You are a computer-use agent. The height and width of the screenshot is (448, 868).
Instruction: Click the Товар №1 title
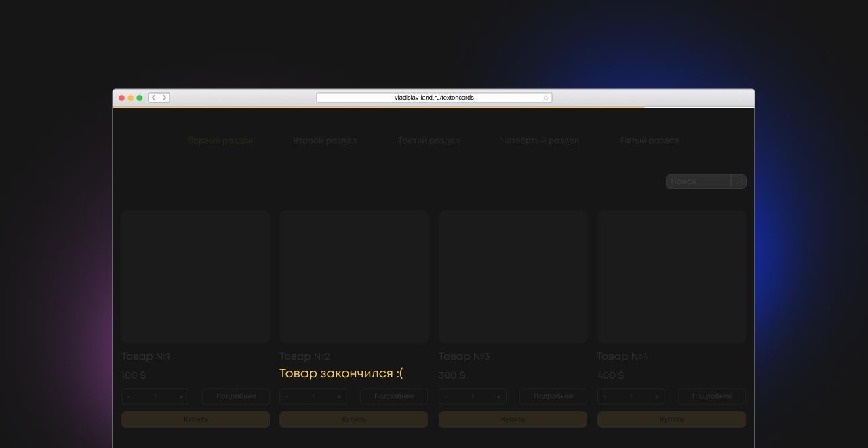(x=146, y=356)
